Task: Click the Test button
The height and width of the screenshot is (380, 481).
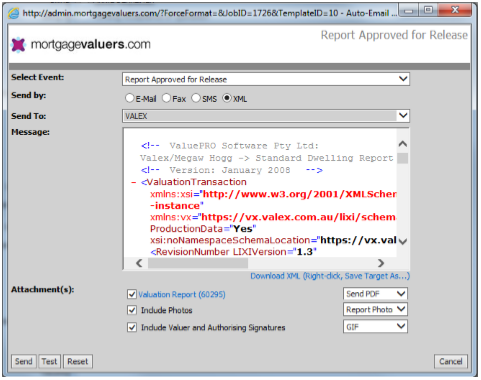Action: click(x=49, y=362)
